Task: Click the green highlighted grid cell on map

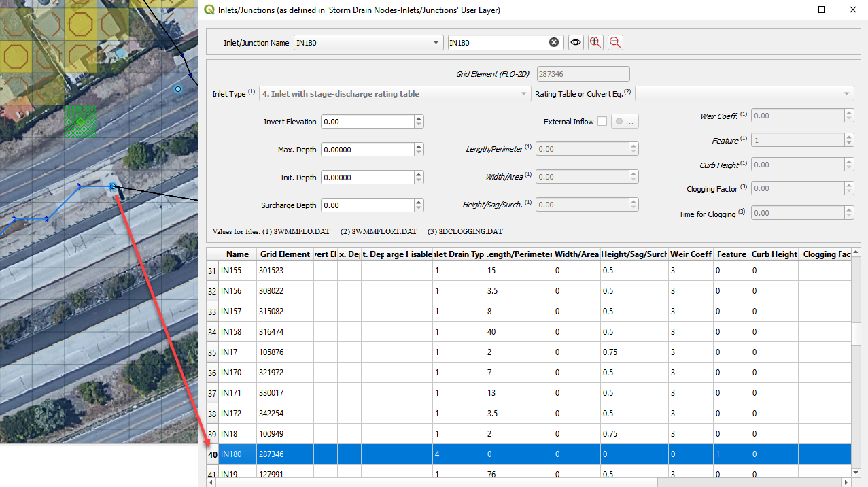Action: pos(81,121)
